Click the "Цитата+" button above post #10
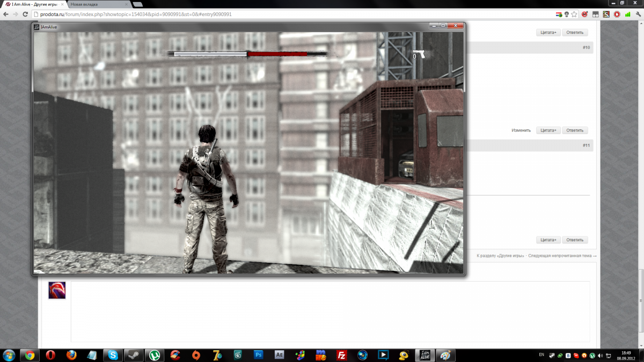 click(x=548, y=33)
